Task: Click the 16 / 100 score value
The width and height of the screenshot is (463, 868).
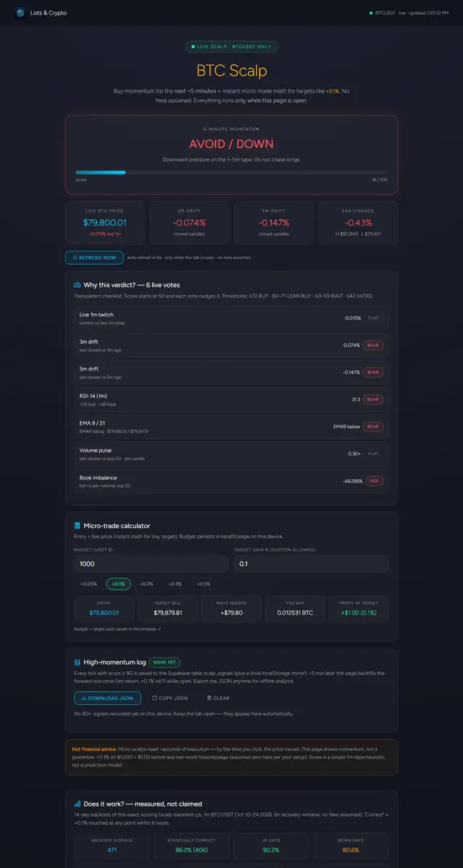Action: (x=380, y=179)
